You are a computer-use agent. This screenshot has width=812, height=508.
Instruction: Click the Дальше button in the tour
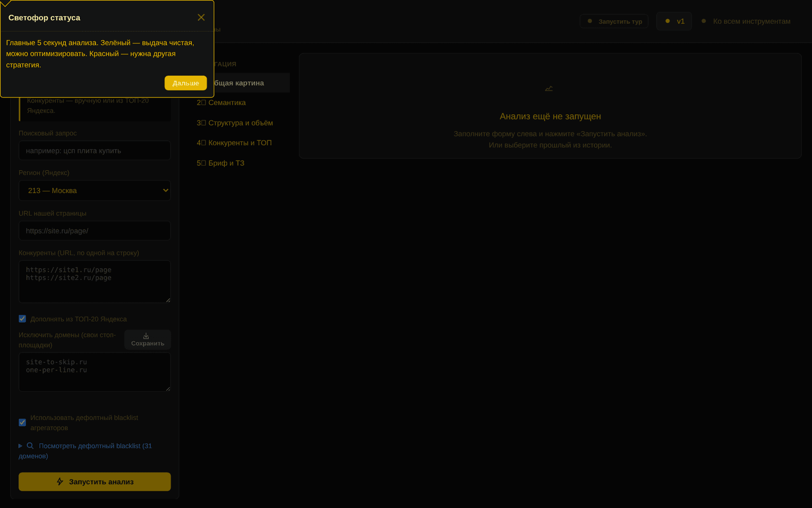[x=186, y=83]
